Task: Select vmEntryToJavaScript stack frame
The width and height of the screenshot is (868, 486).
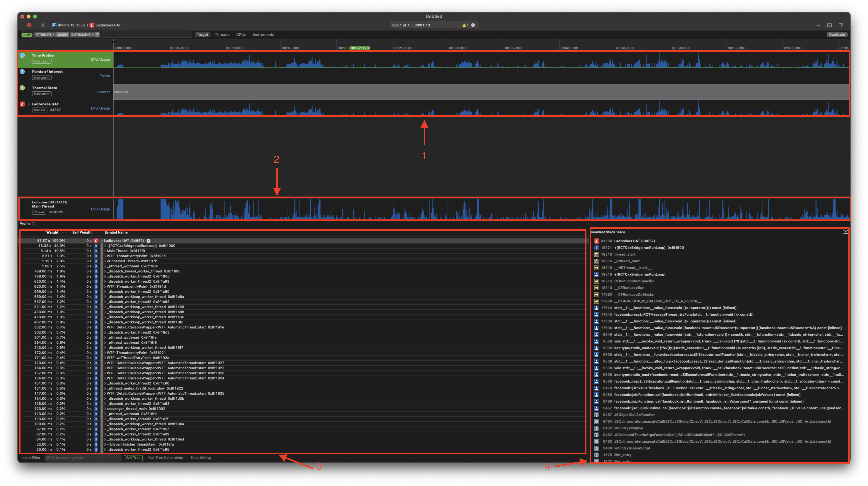Action: (632, 448)
